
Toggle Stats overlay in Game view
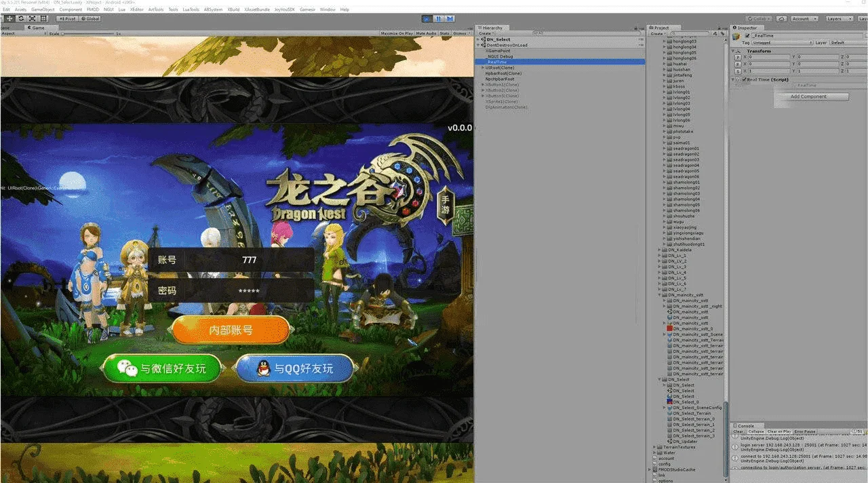pos(445,33)
